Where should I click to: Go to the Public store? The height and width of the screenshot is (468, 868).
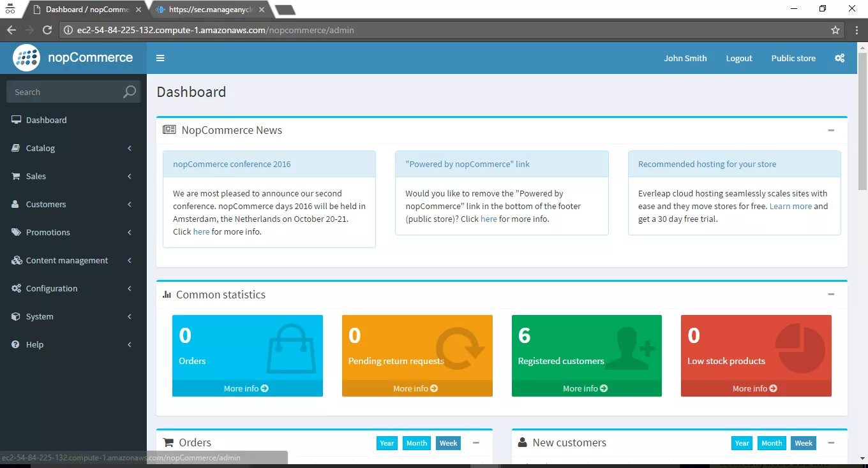(x=793, y=58)
